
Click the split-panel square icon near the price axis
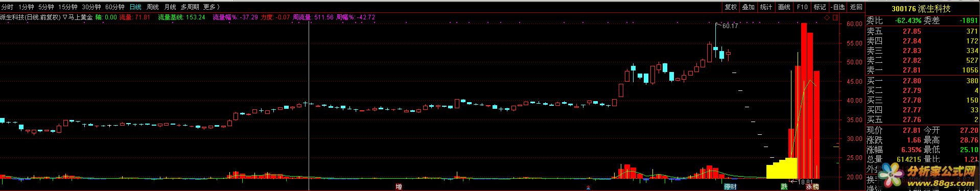[x=835, y=17]
